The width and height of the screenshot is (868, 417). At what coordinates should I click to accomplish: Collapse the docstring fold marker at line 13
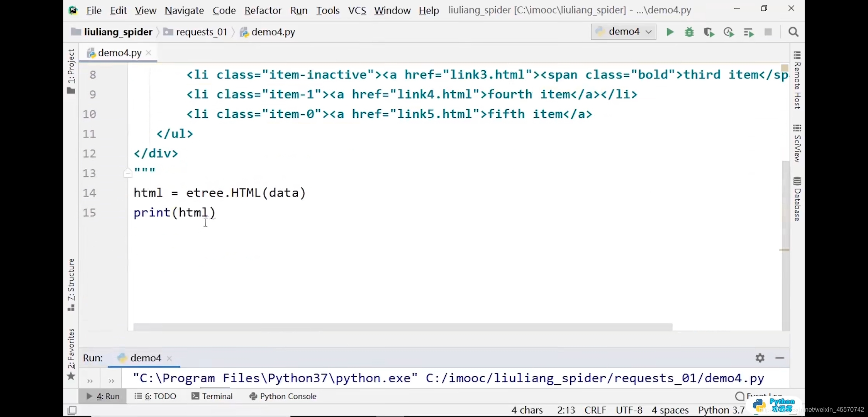[x=128, y=173]
